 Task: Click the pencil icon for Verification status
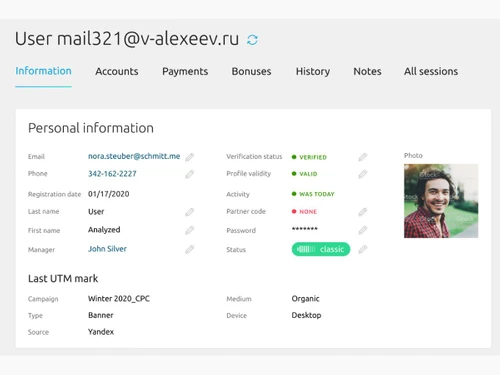point(363,157)
